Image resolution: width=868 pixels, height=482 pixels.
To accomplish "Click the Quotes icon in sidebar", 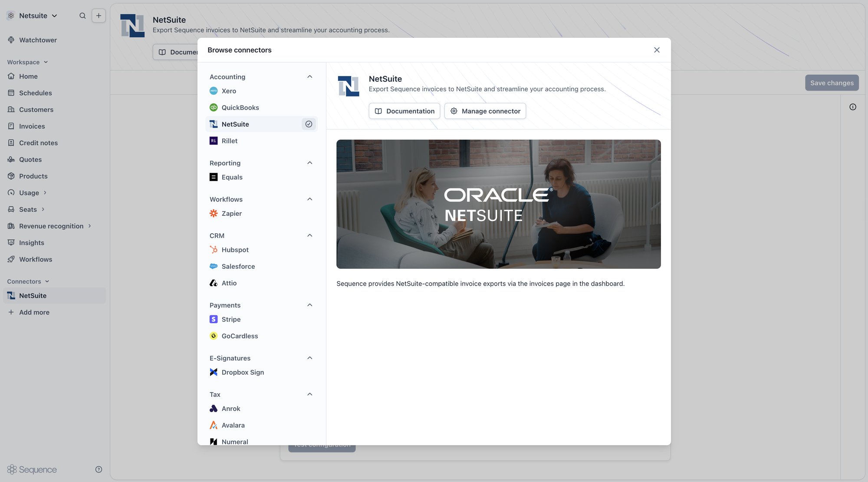I will click(x=11, y=159).
